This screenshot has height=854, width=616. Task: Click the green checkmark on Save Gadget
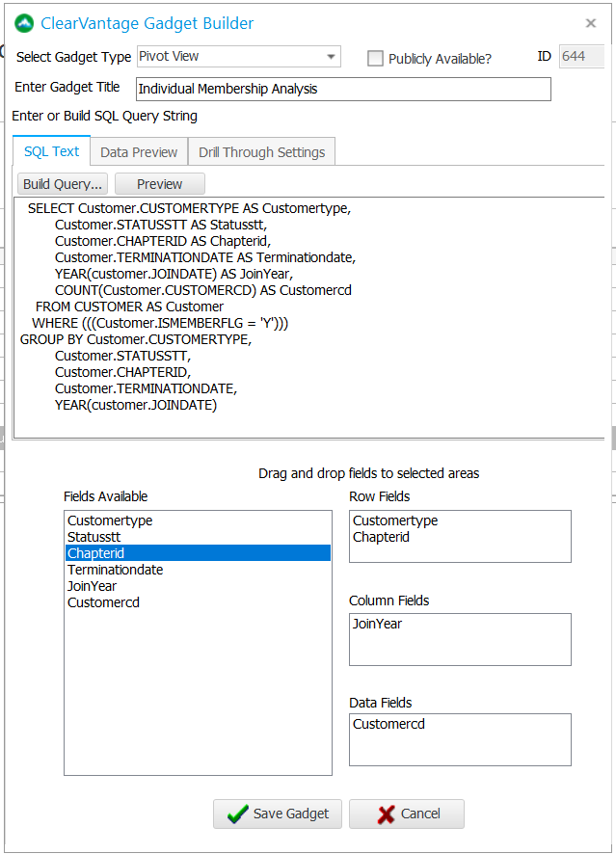coord(237,814)
